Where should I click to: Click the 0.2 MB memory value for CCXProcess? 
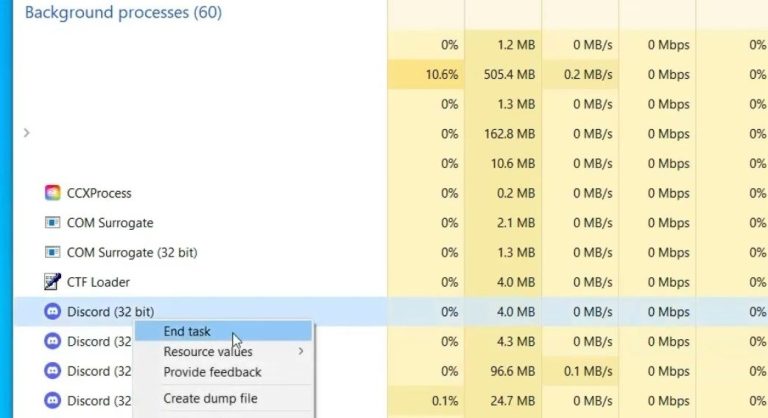point(516,193)
